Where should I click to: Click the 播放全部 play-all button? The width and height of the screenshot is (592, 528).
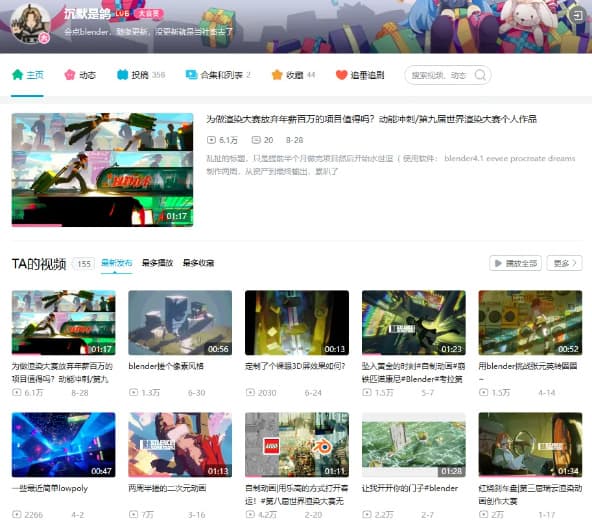[515, 263]
